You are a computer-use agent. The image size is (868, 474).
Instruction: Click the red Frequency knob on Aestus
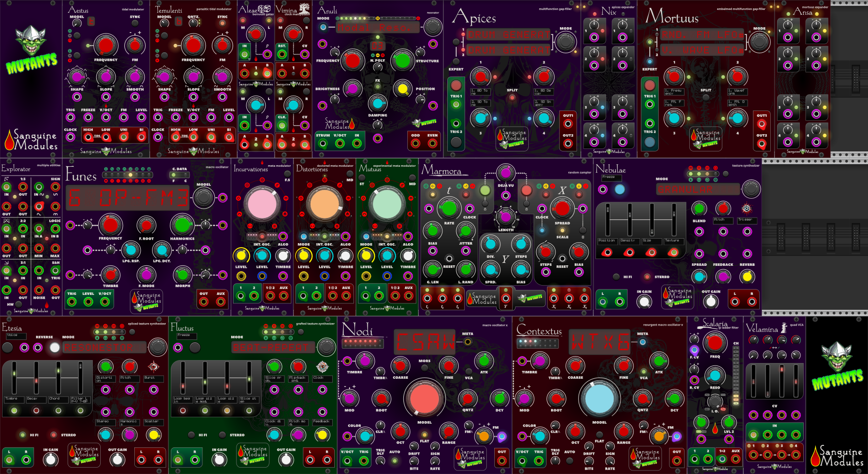click(x=106, y=45)
